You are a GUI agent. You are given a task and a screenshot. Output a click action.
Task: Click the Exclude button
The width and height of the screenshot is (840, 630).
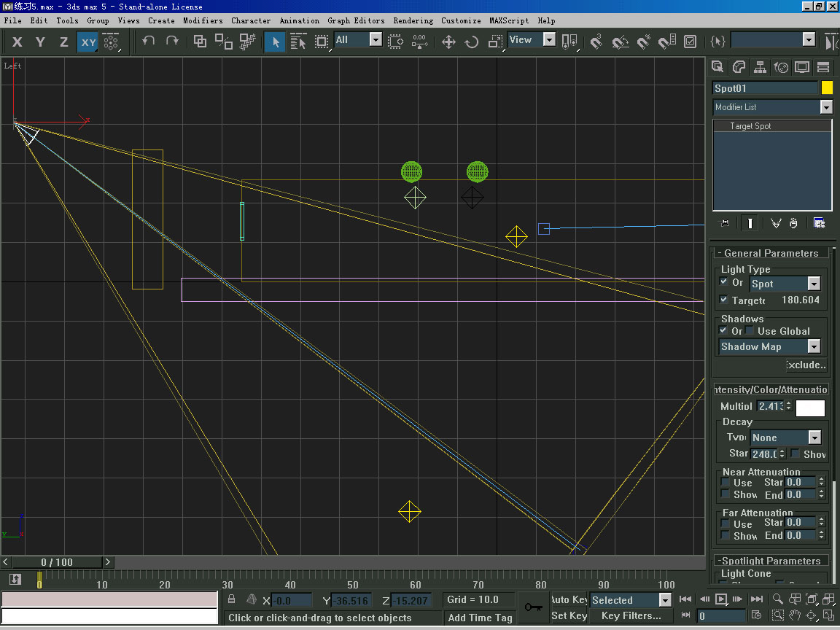(806, 365)
